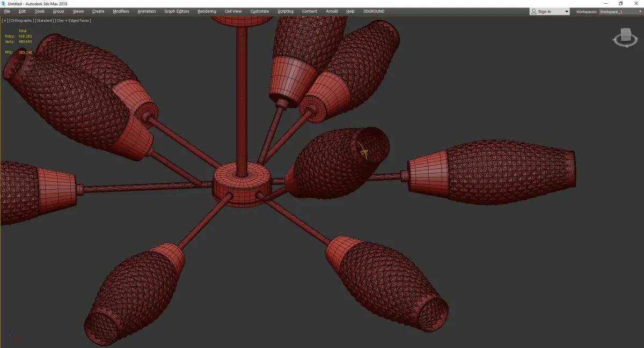This screenshot has height=348, width=644.
Task: Select the central hub of chandelier
Action: point(241,184)
